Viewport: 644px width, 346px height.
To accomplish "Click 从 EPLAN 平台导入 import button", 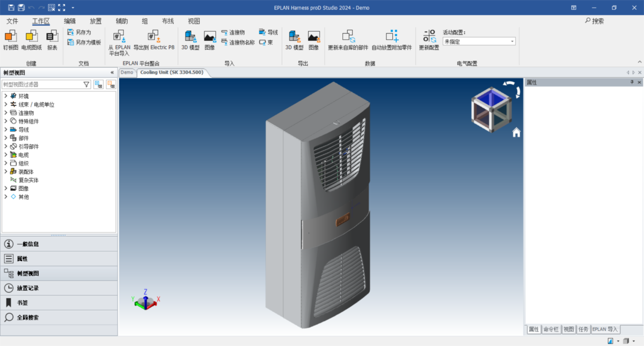I will click(x=119, y=42).
